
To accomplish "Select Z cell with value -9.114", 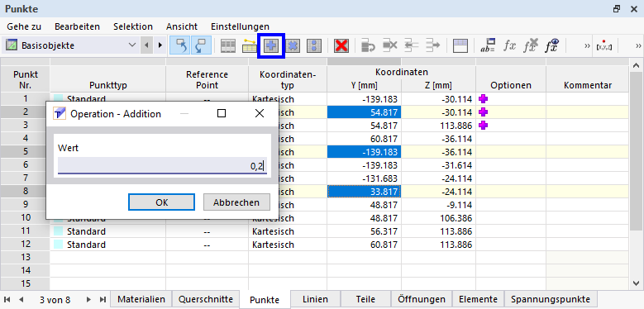I will coord(438,205).
